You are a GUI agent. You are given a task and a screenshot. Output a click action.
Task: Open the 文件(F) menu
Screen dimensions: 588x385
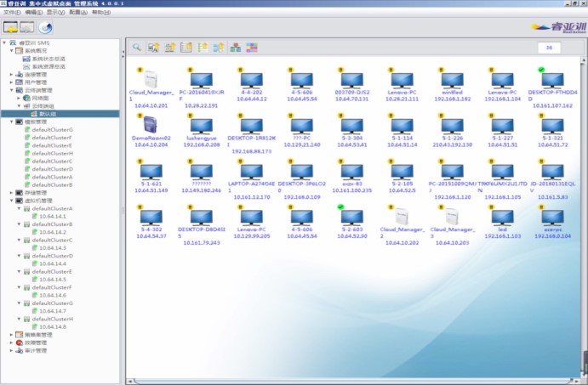click(12, 13)
